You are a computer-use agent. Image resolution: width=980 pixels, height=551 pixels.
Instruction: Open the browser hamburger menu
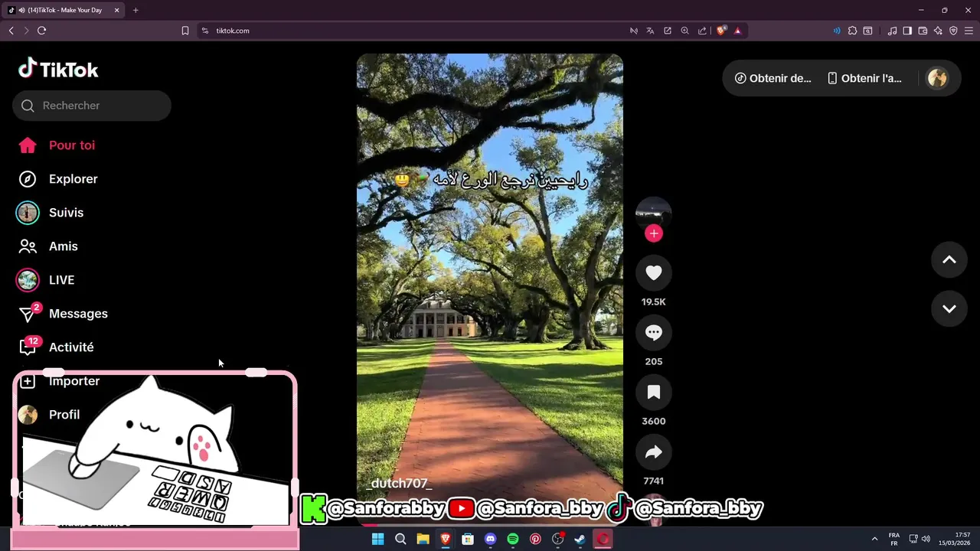click(x=969, y=31)
